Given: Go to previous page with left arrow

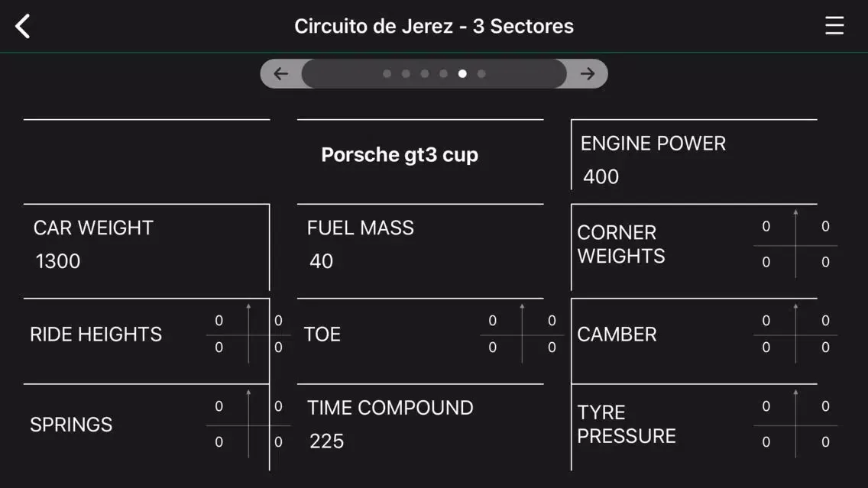Looking at the screenshot, I should pos(281,74).
